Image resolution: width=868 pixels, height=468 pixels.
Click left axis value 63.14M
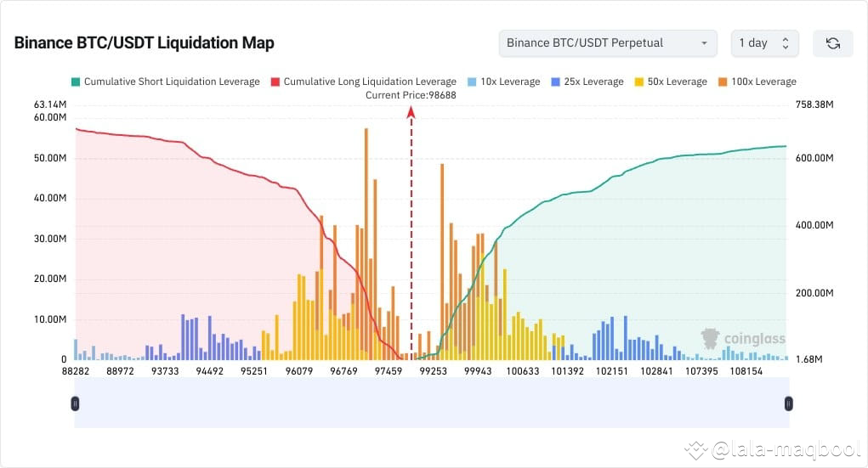50,104
